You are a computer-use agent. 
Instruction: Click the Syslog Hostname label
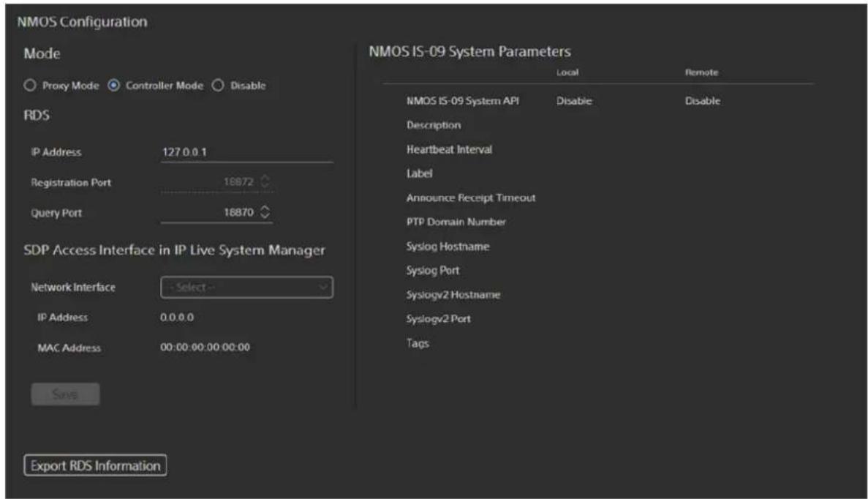pyautogui.click(x=448, y=247)
